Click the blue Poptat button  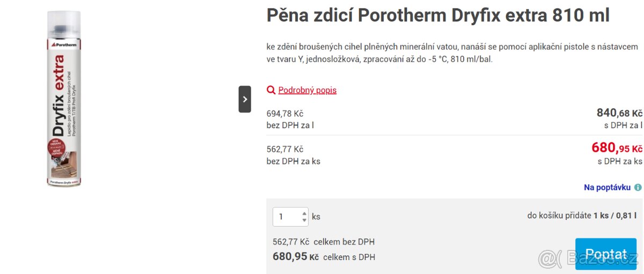606,254
